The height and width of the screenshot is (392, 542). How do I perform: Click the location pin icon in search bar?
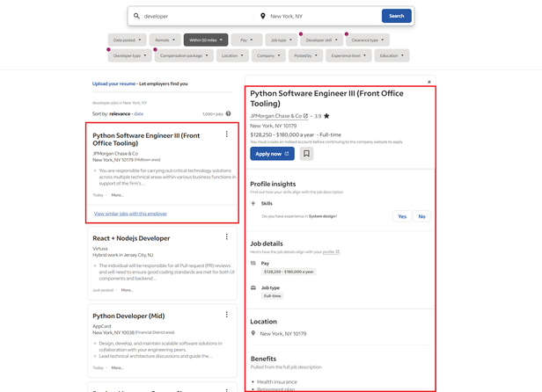[x=263, y=16]
